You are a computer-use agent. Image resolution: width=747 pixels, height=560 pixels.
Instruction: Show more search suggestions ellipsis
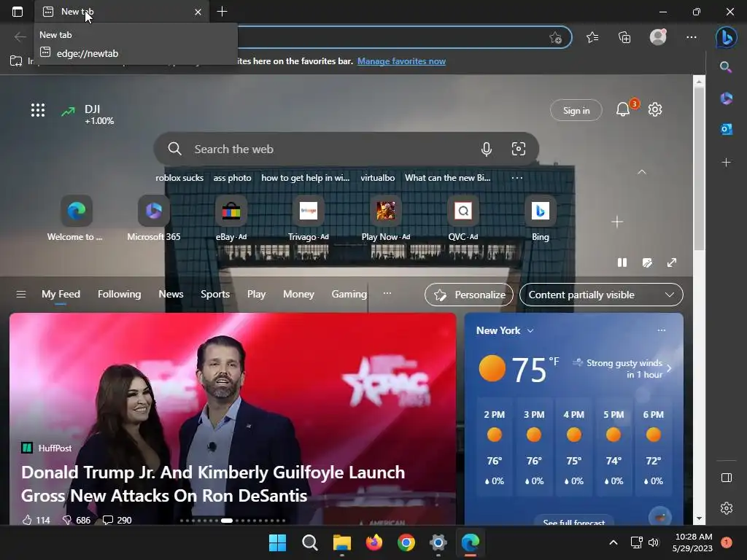coord(517,178)
